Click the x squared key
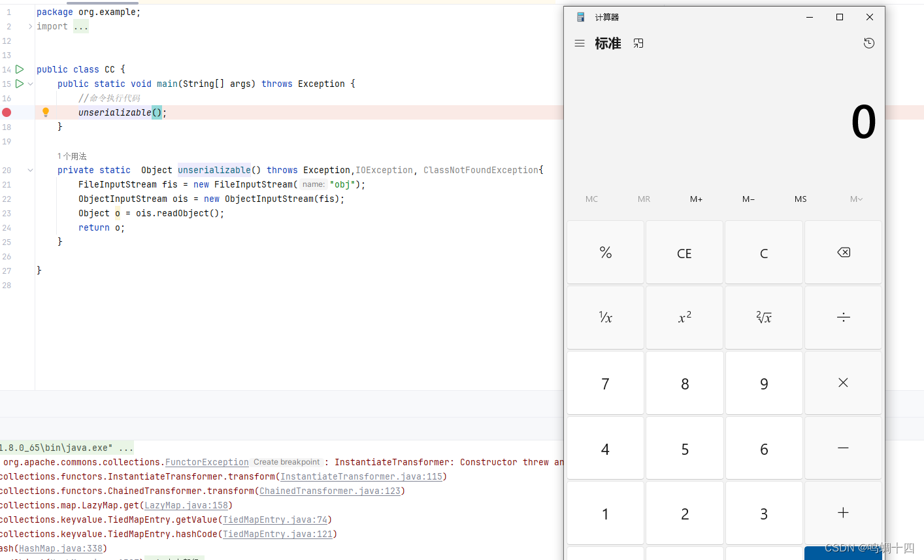 (685, 318)
